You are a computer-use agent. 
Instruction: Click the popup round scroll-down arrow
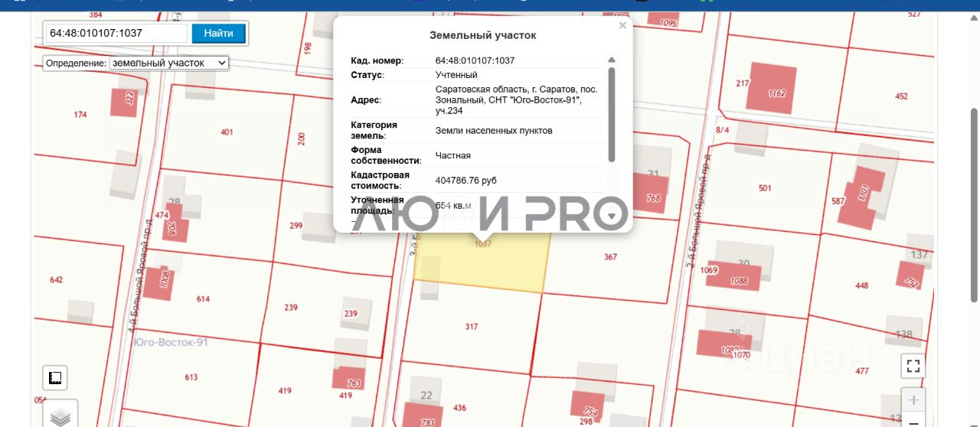pos(611,217)
